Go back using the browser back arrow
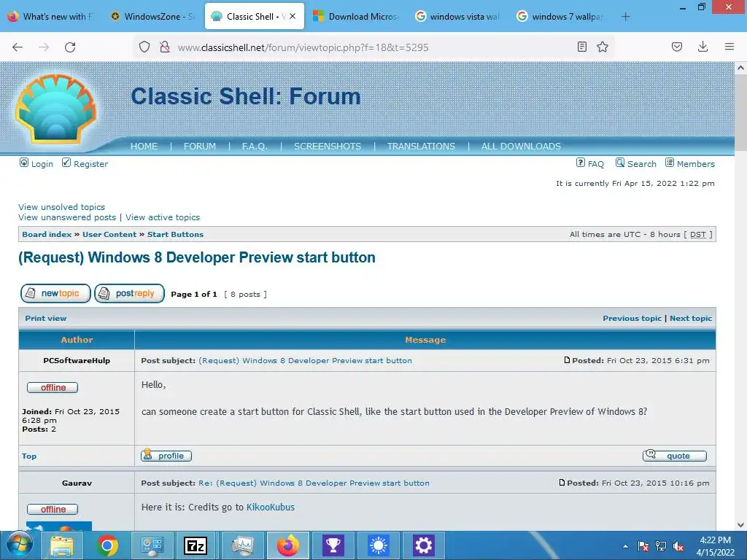Screen dimensions: 747x560 (18, 47)
